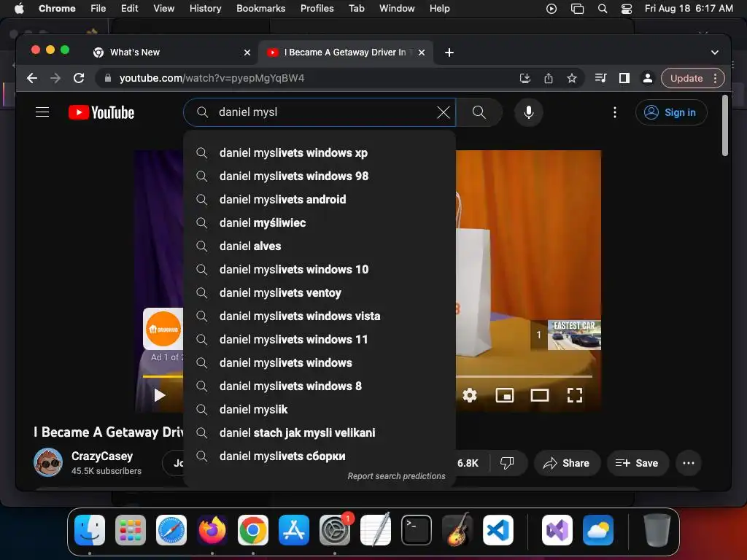Enable miniplayer mode
747x560 pixels.
click(505, 395)
